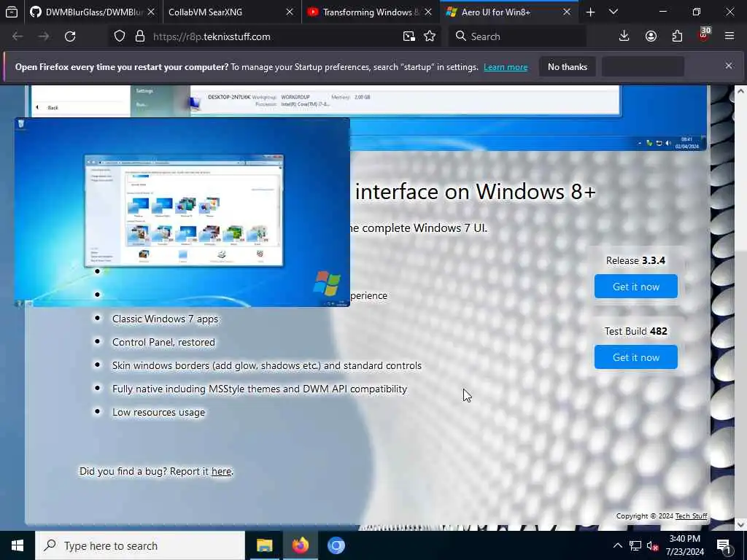
Task: Close the DWMBlurGlass tab
Action: [151, 12]
